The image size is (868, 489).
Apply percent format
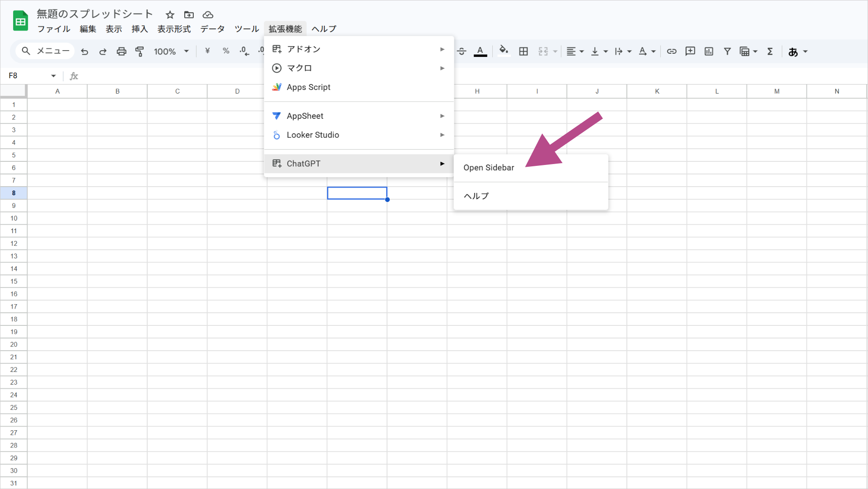click(x=226, y=51)
